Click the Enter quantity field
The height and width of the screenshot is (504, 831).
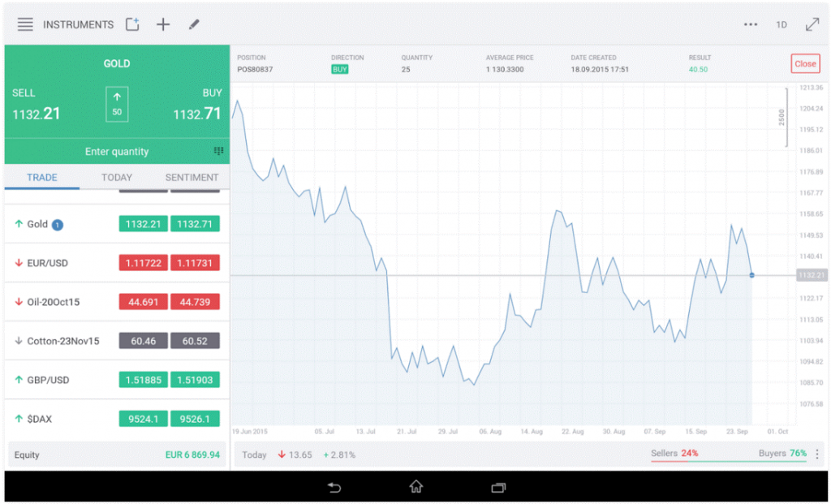117,151
